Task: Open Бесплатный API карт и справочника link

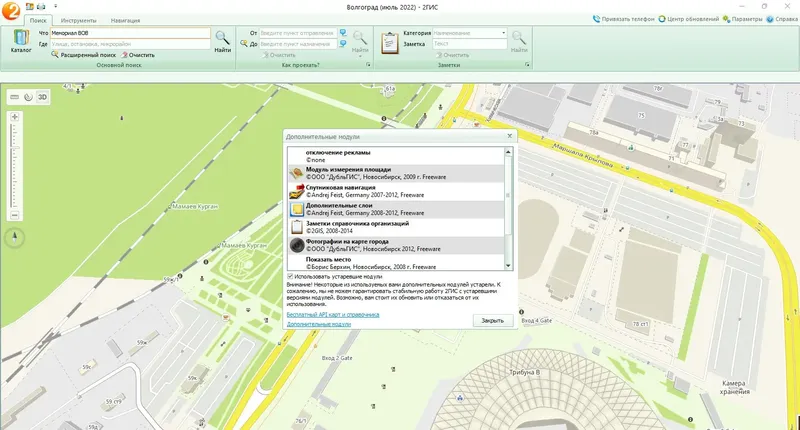Action: click(333, 315)
